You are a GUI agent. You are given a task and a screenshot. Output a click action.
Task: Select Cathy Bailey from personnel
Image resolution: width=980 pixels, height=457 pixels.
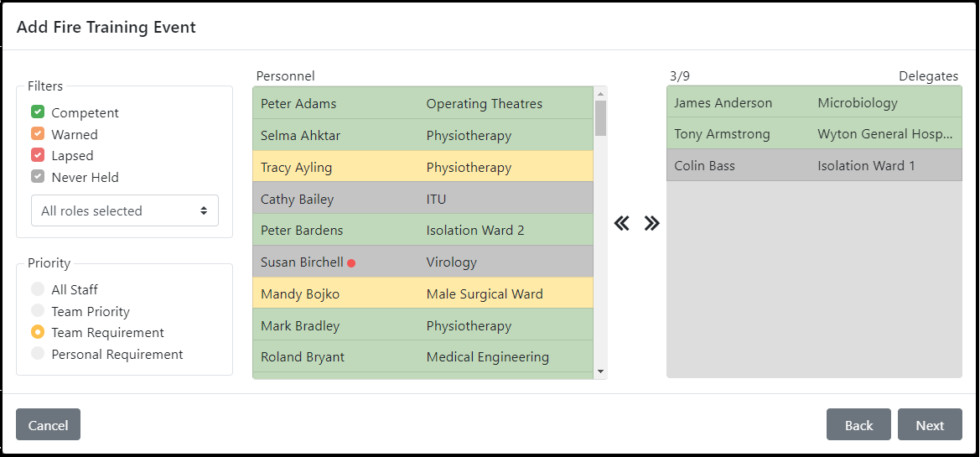(x=423, y=199)
